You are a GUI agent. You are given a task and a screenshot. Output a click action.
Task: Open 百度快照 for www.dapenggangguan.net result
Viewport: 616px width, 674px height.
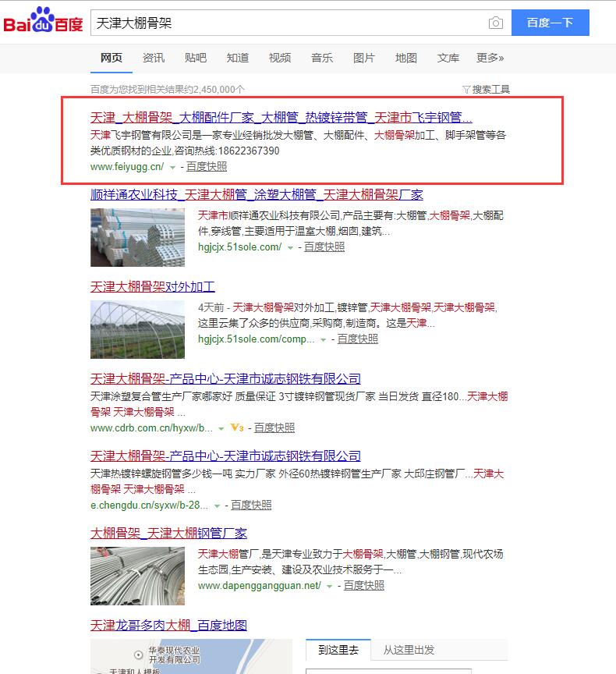tap(364, 585)
